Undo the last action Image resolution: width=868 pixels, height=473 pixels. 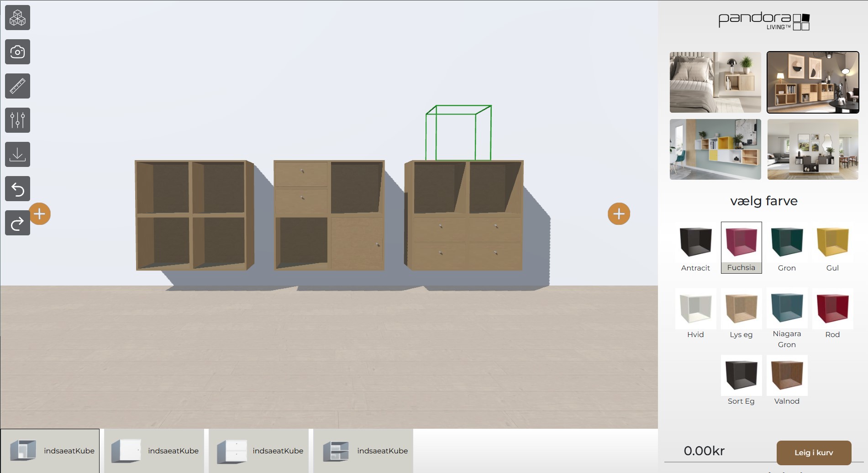(x=17, y=188)
